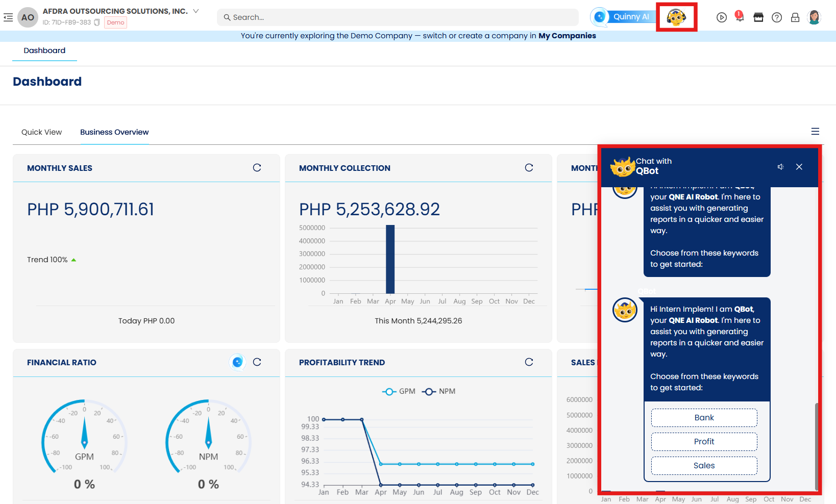Viewport: 836px width, 504px height.
Task: Refresh the Profitability Trend card
Action: (x=529, y=362)
